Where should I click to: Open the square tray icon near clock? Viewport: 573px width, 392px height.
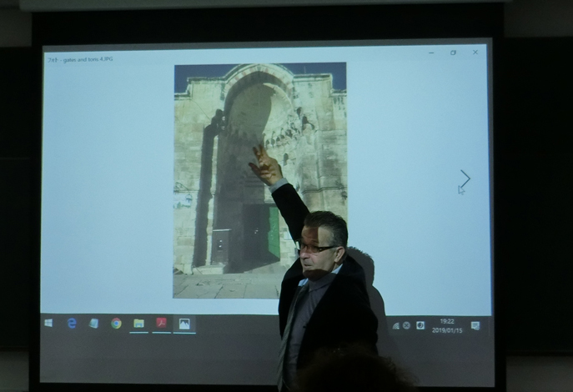(420, 325)
